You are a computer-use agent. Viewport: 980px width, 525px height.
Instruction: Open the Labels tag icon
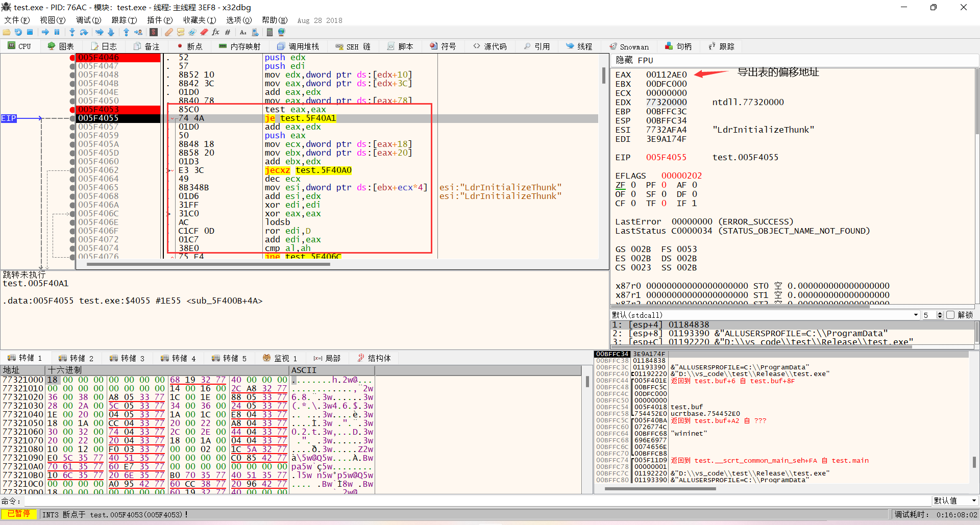click(x=192, y=32)
